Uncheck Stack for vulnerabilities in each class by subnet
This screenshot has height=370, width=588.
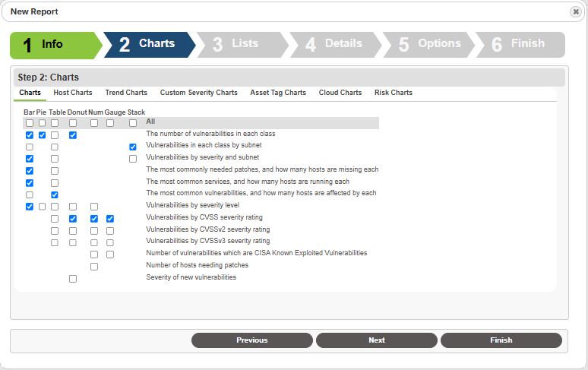(x=133, y=147)
